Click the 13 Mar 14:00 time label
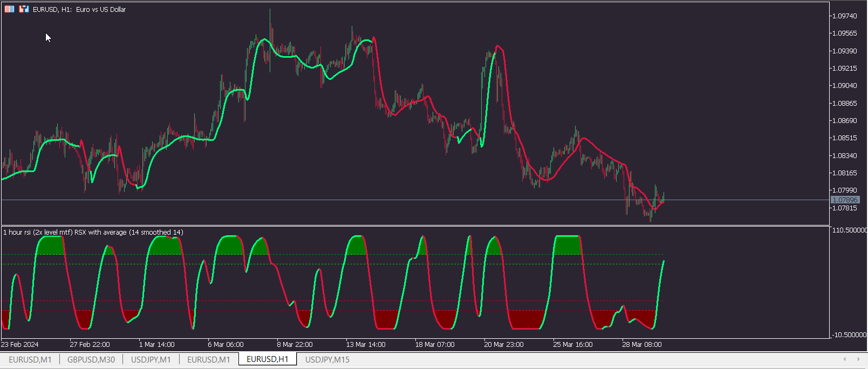 pos(366,345)
